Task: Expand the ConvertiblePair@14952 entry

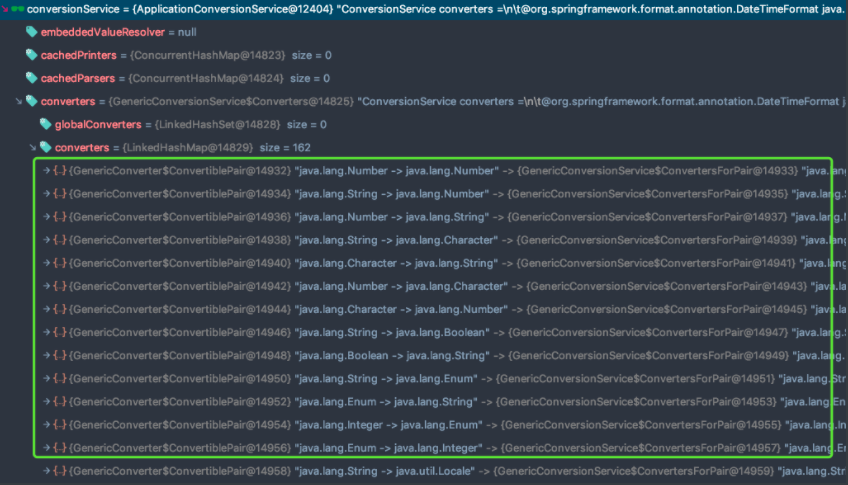Action: [47, 402]
